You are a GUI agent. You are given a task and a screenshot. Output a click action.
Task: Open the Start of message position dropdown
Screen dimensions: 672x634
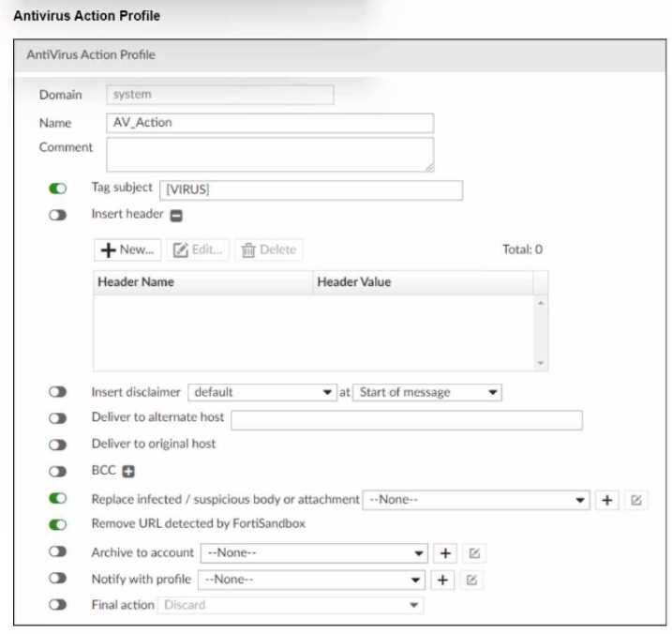tap(427, 392)
